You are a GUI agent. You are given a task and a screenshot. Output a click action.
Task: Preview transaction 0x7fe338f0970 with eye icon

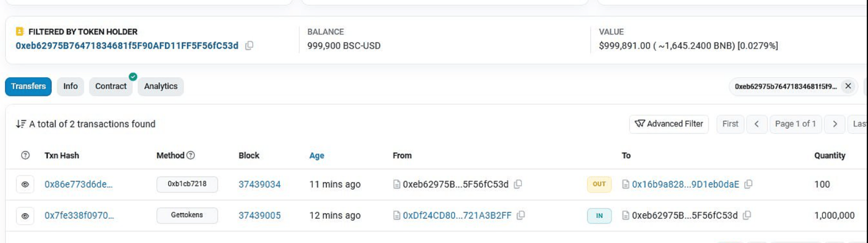pos(25,216)
